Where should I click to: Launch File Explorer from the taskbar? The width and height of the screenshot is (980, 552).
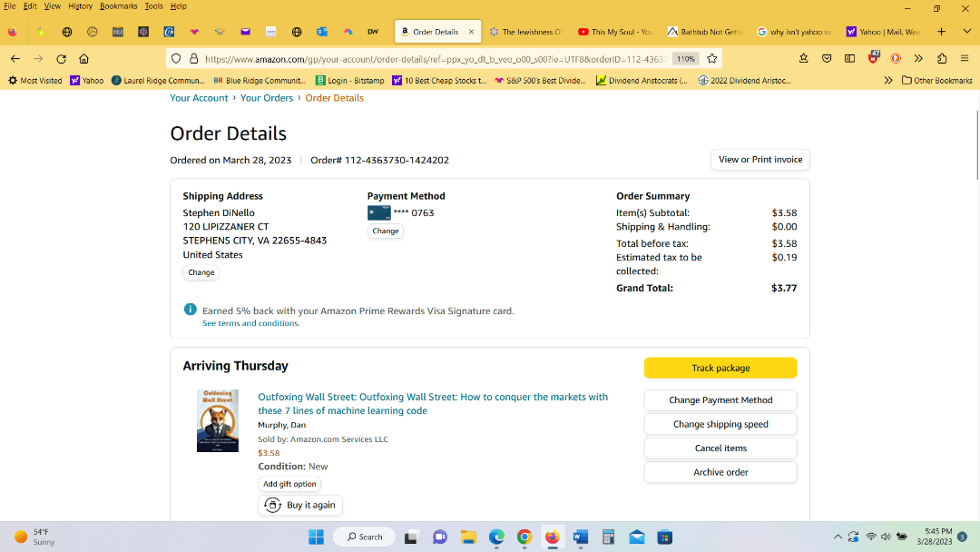point(468,537)
